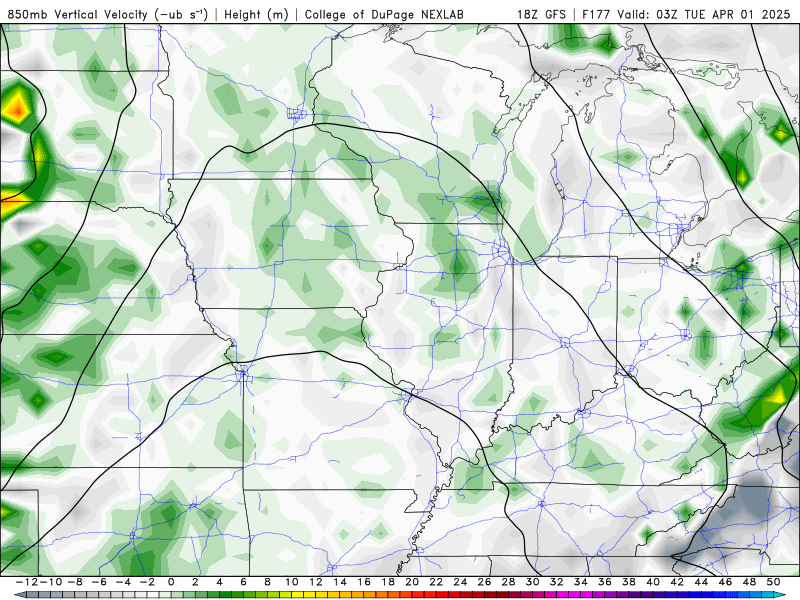Click the '46' colorbar scale label
This screenshot has width=800, height=600.
coord(725,582)
